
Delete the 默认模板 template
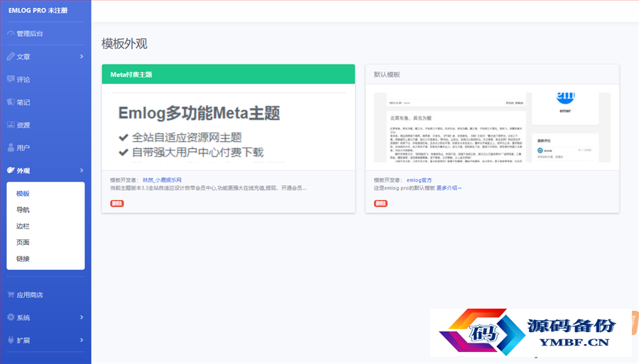381,203
